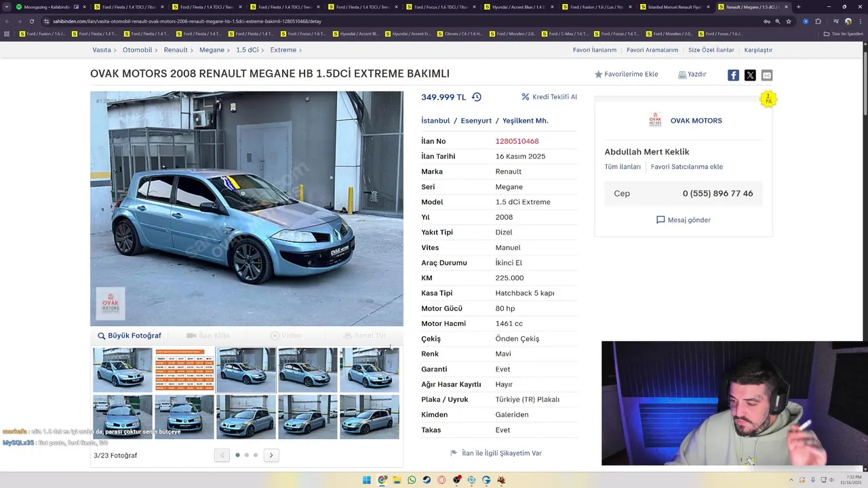The width and height of the screenshot is (868, 488).
Task: Open seller's Tüm ilanları link
Action: click(623, 167)
